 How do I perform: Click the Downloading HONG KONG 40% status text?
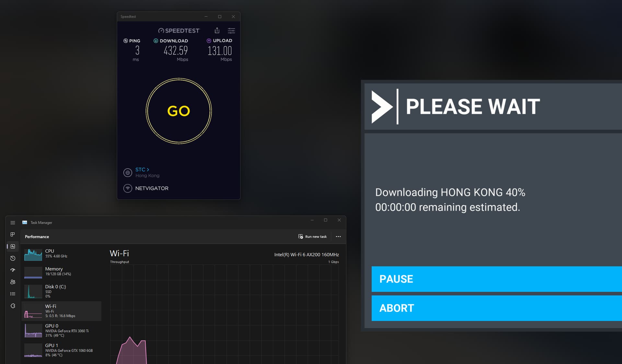point(450,192)
